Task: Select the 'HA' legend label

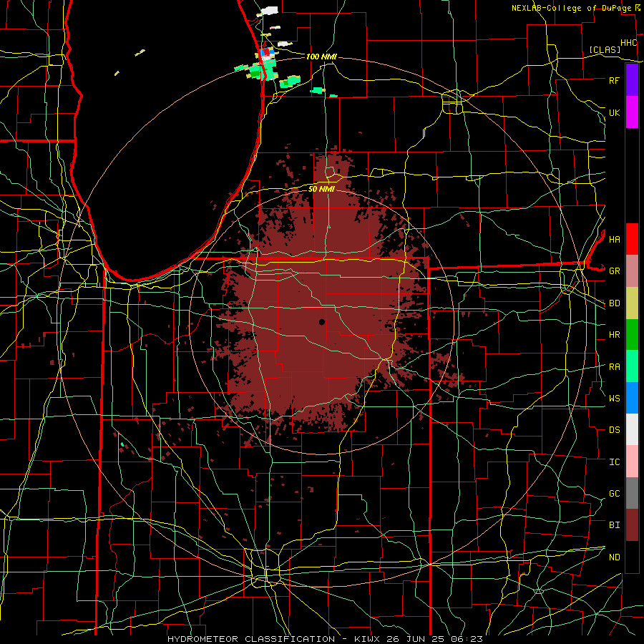Action: pyautogui.click(x=614, y=239)
